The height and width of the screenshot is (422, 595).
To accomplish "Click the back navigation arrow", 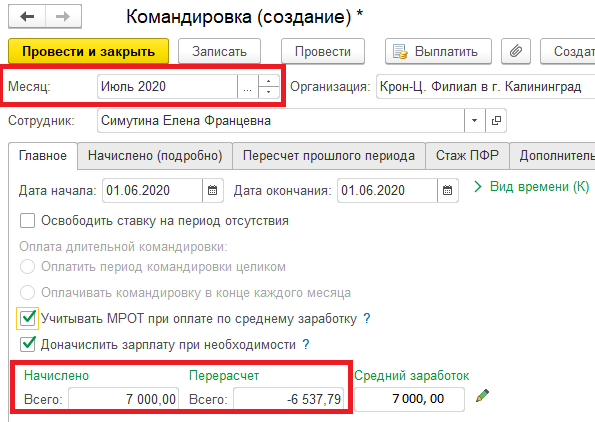I will [27, 16].
